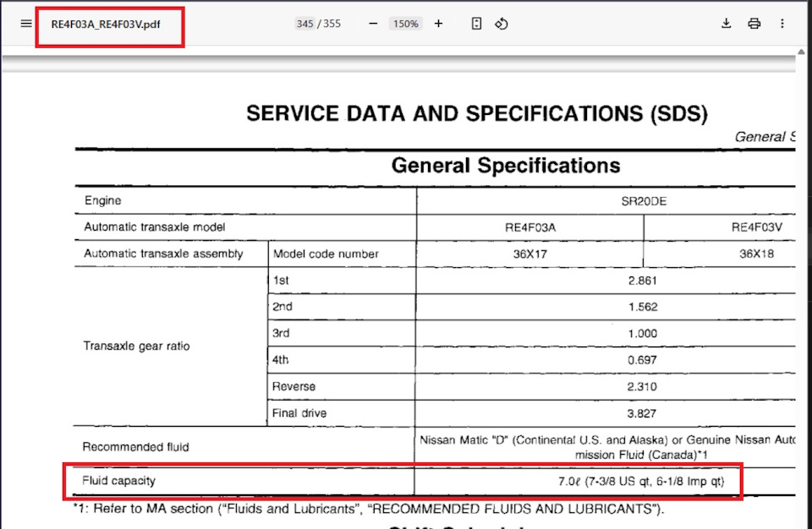Click the Nissan Matic "D" fluid description
Image resolution: width=812 pixels, height=529 pixels.
click(x=607, y=447)
